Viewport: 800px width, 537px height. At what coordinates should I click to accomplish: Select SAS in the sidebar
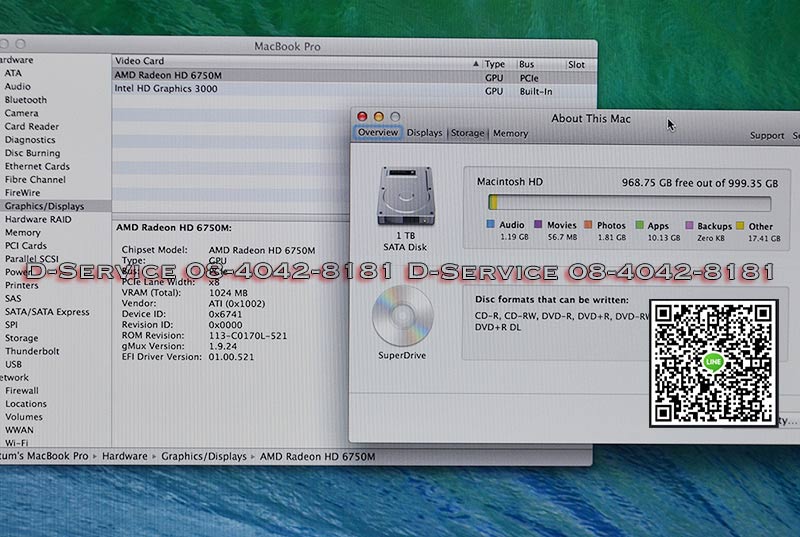point(13,298)
